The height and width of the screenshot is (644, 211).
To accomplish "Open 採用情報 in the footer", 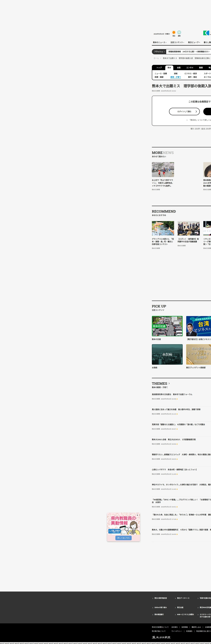I will (x=185, y=627).
